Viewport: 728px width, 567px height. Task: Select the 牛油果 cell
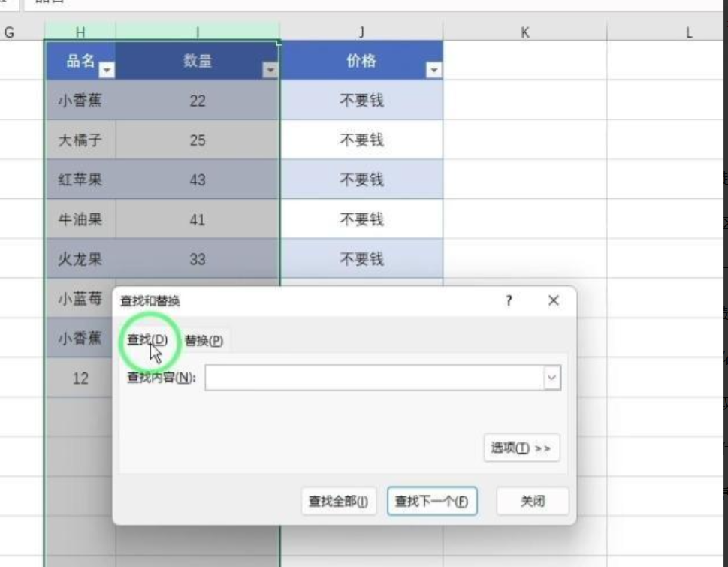[80, 219]
